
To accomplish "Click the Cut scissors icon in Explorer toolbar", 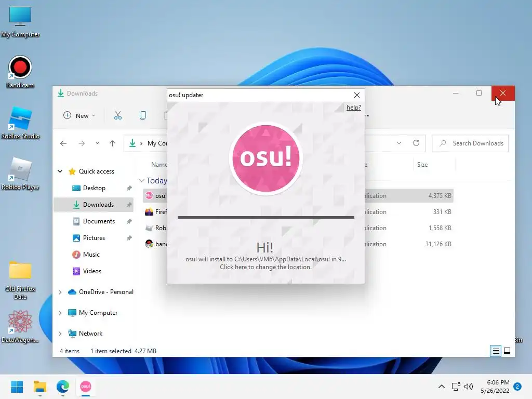I will click(x=118, y=116).
